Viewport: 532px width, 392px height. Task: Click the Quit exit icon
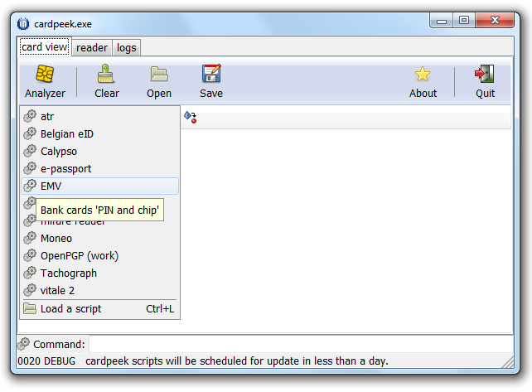pyautogui.click(x=485, y=75)
